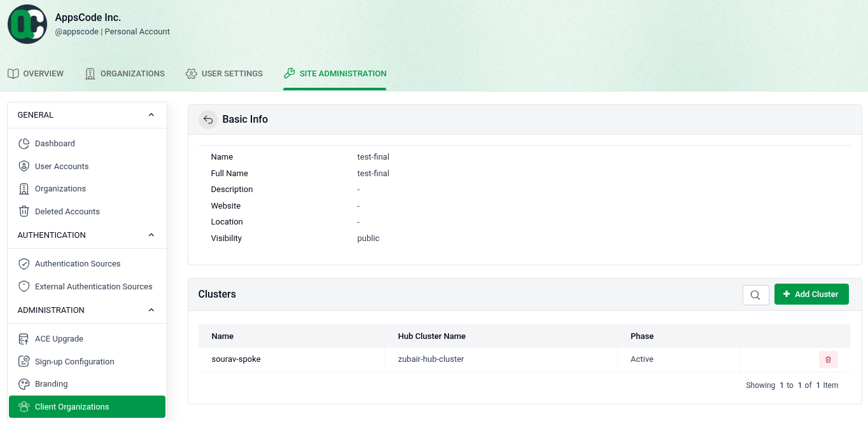Open Authentication Sources from the sidebar
The width and height of the screenshot is (868, 421).
(78, 263)
